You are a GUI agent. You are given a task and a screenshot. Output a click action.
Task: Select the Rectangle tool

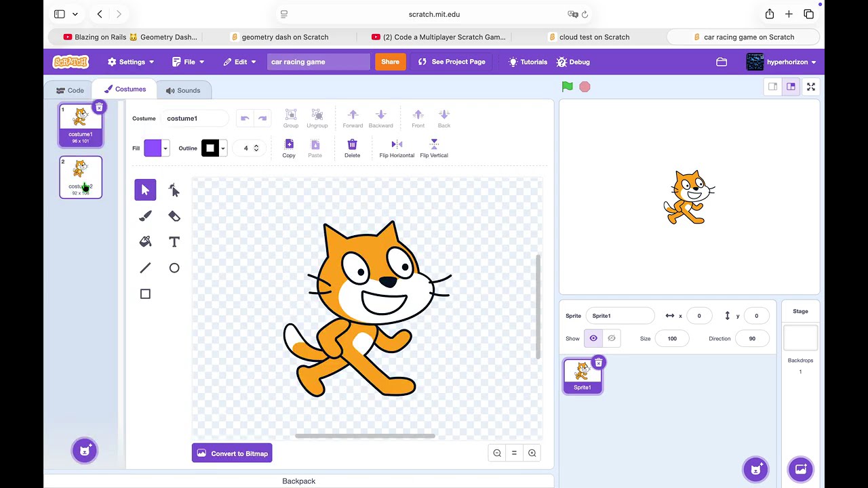(145, 293)
